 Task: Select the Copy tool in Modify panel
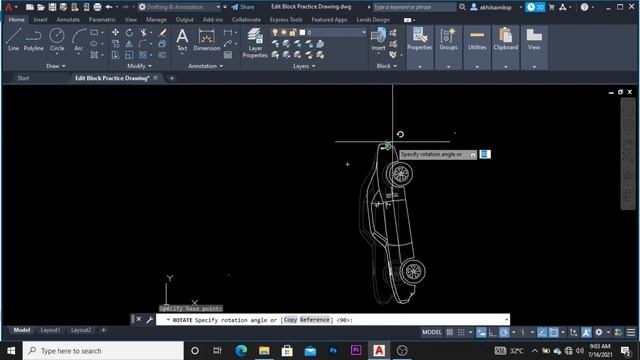[116, 44]
